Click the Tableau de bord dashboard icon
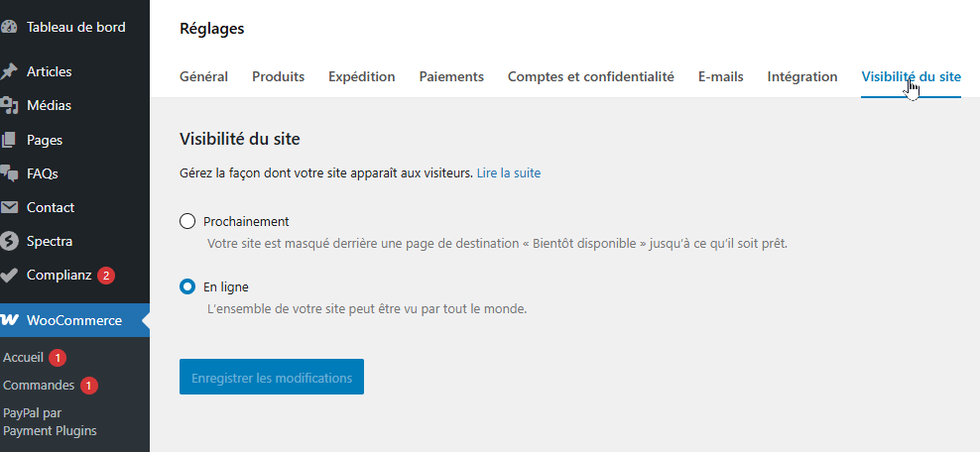 (9, 28)
